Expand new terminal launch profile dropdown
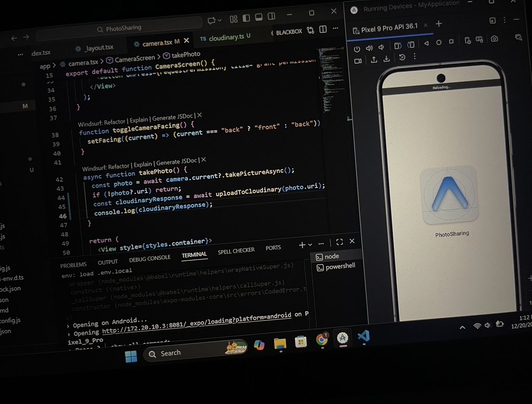The image size is (532, 404). 310,244
